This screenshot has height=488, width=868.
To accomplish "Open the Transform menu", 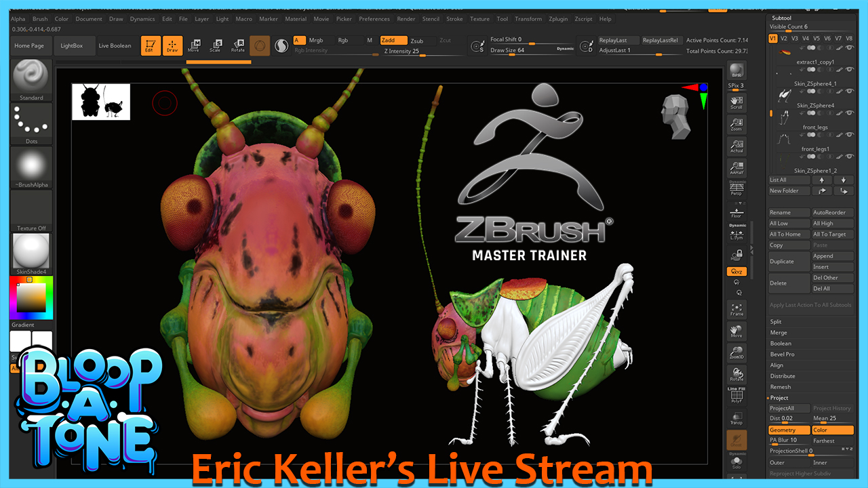I will 528,19.
